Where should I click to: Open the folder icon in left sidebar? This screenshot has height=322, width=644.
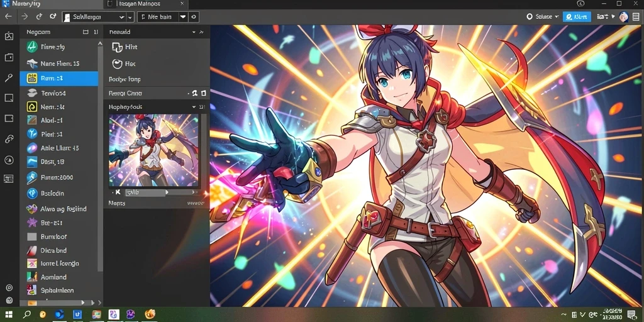pyautogui.click(x=9, y=57)
